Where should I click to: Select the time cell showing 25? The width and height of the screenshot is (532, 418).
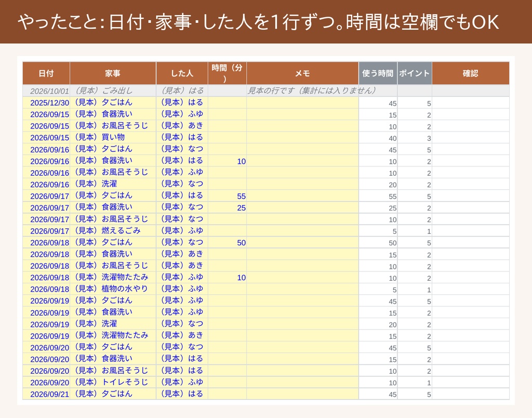pyautogui.click(x=227, y=207)
